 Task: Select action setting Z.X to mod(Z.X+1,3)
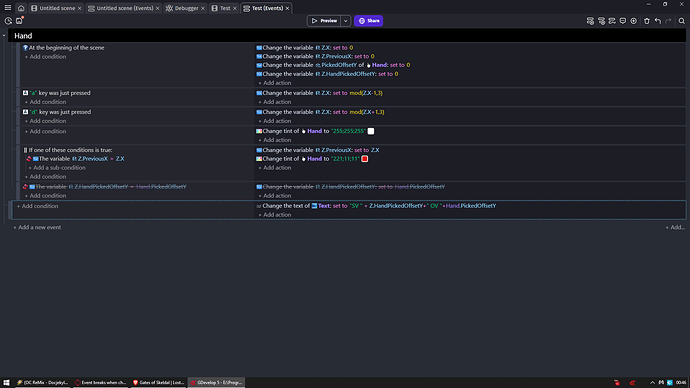pos(320,112)
